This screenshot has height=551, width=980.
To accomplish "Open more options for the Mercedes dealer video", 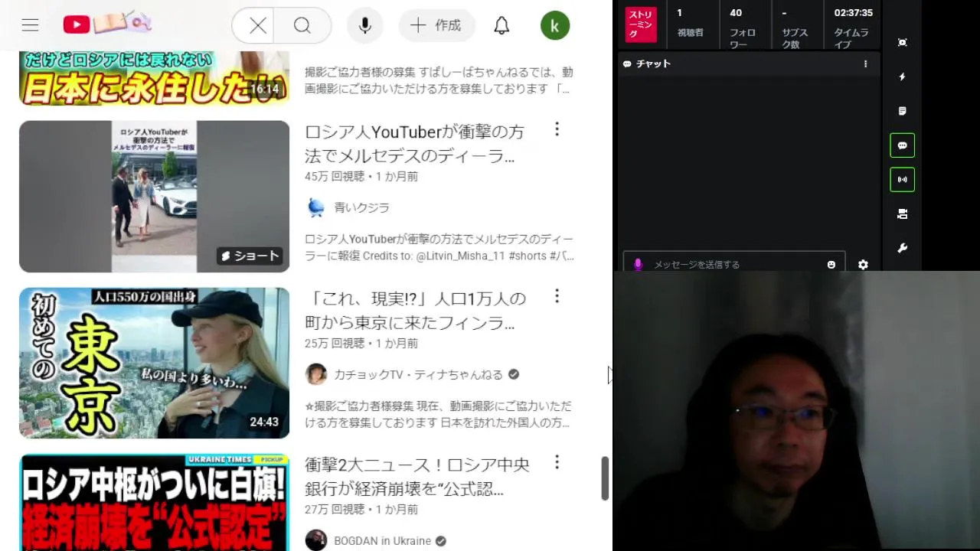I will coord(557,129).
